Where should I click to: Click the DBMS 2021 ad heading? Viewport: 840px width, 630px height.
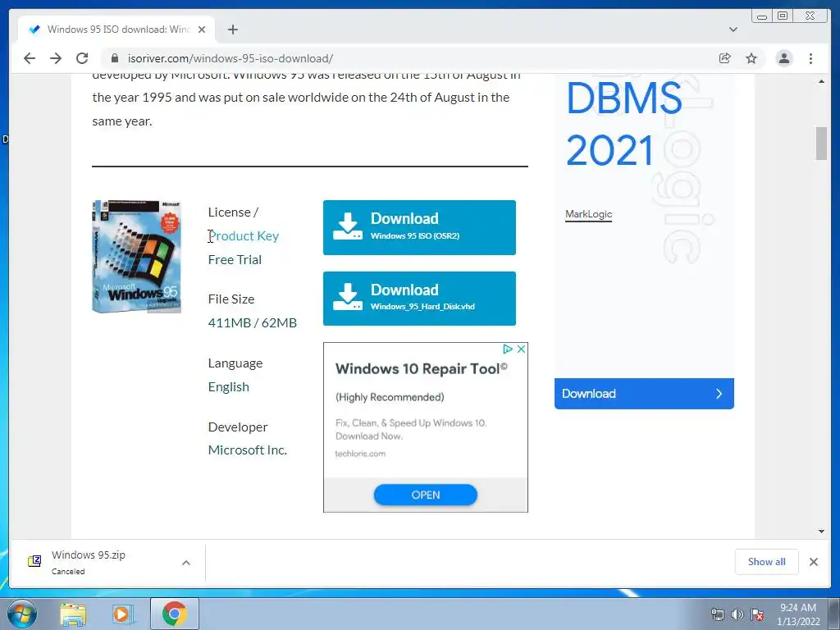tap(624, 124)
